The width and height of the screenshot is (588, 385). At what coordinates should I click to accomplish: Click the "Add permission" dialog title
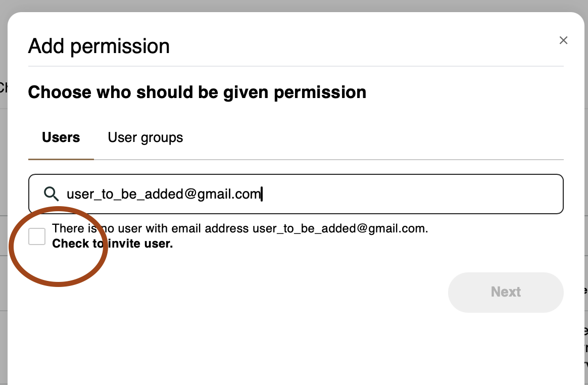99,46
